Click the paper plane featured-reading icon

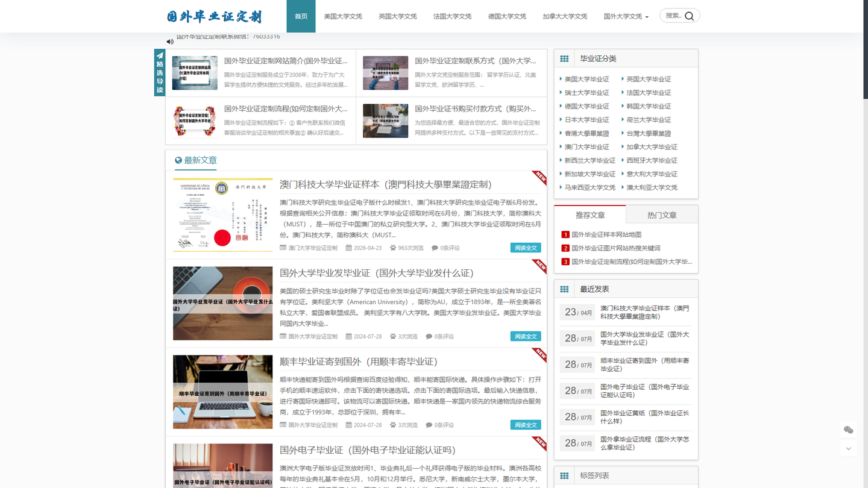tap(160, 55)
